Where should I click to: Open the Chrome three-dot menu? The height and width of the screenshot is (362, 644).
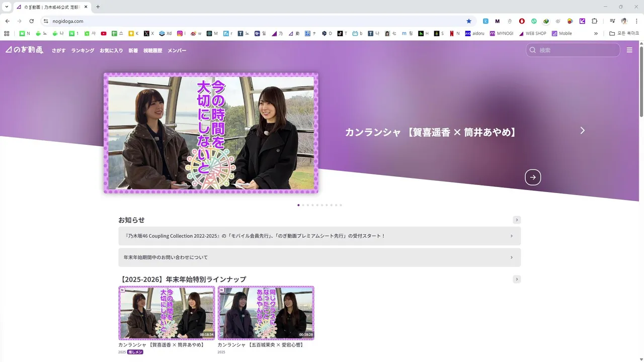pos(636,21)
